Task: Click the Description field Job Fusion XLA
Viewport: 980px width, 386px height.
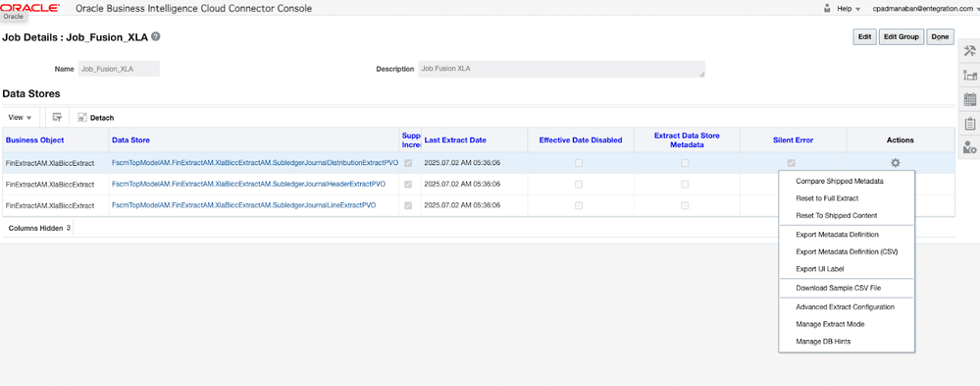Action: [x=561, y=69]
